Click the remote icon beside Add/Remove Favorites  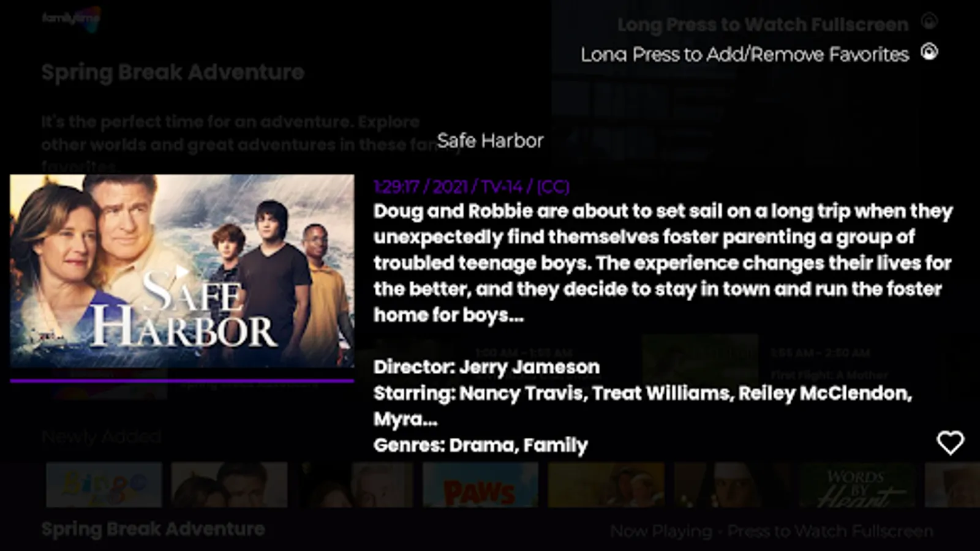[x=929, y=52]
